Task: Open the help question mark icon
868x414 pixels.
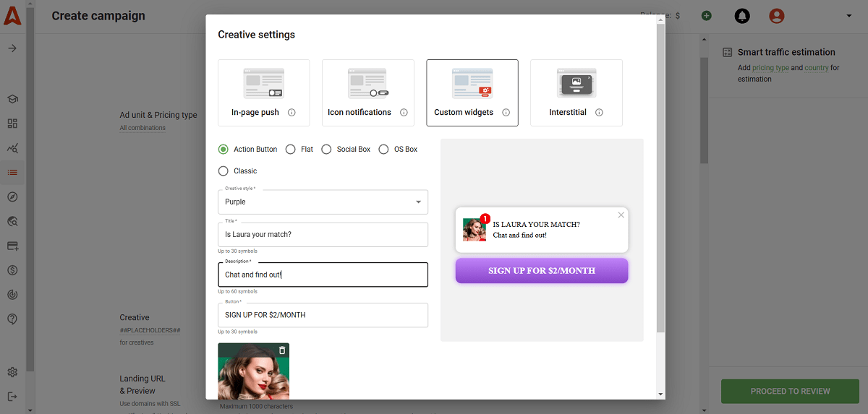Action: 12,319
